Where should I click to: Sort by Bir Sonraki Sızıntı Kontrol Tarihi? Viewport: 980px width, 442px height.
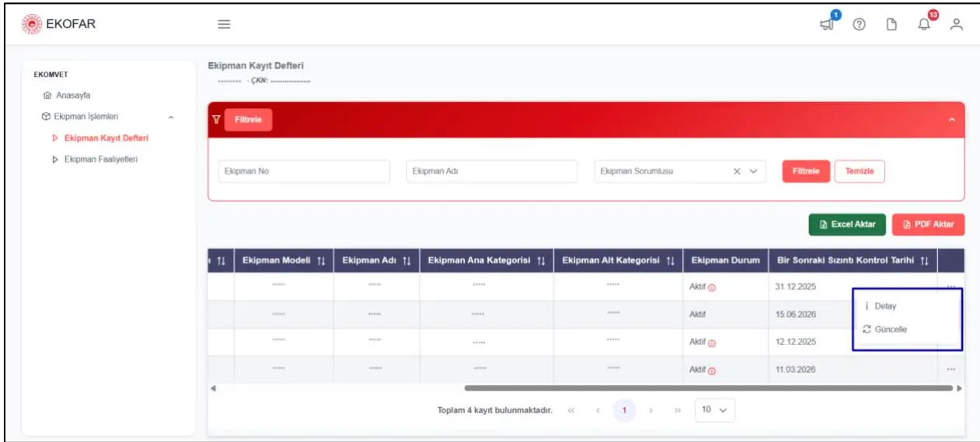tap(925, 260)
